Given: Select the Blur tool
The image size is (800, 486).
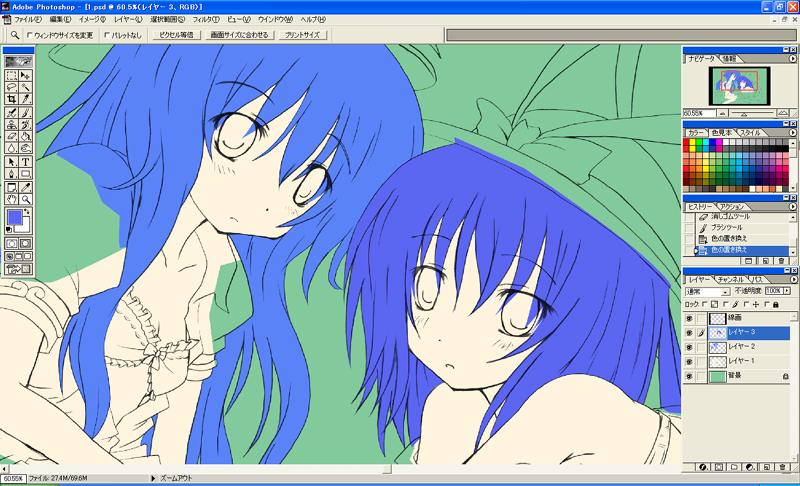Looking at the screenshot, I should (12, 148).
